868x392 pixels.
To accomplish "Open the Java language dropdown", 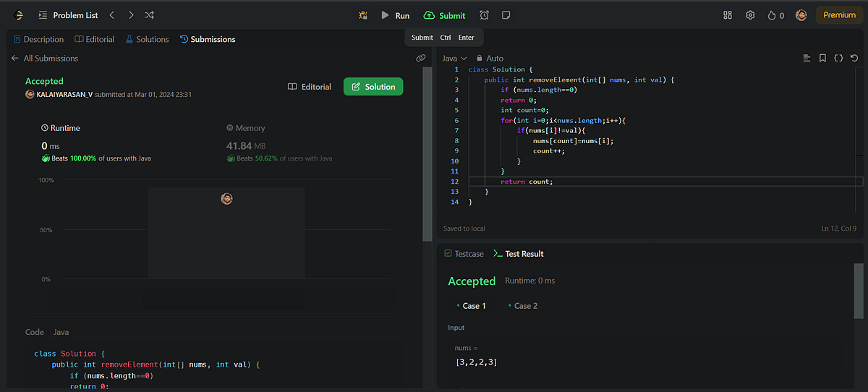I will [x=454, y=58].
